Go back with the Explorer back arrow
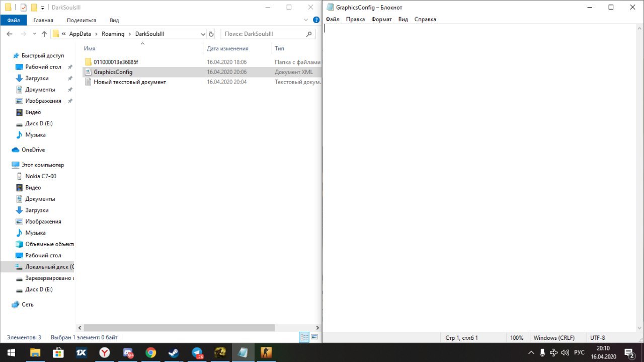This screenshot has height=362, width=644. [x=10, y=34]
